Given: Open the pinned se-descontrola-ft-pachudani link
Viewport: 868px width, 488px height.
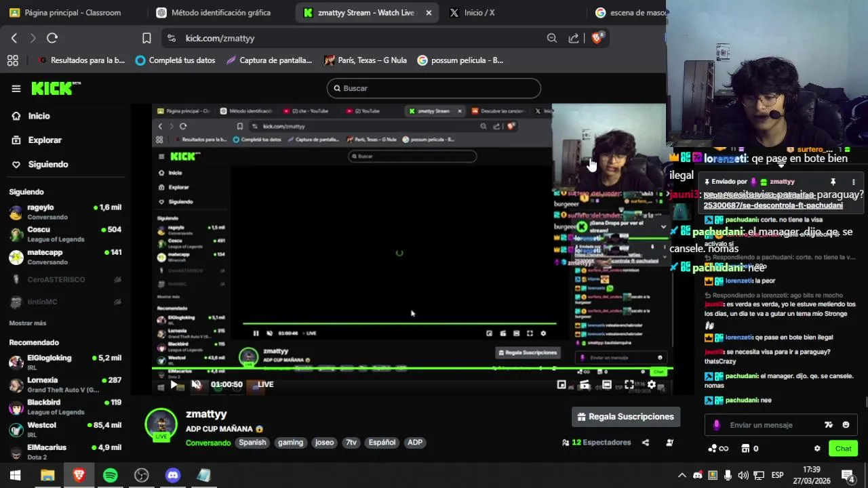Looking at the screenshot, I should (x=773, y=205).
